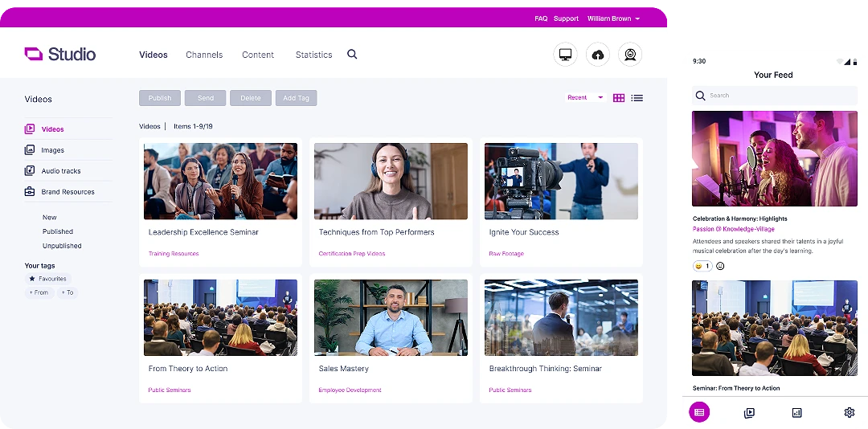Open the video library icon in mobile bar
The height and width of the screenshot is (429, 868).
click(x=749, y=412)
